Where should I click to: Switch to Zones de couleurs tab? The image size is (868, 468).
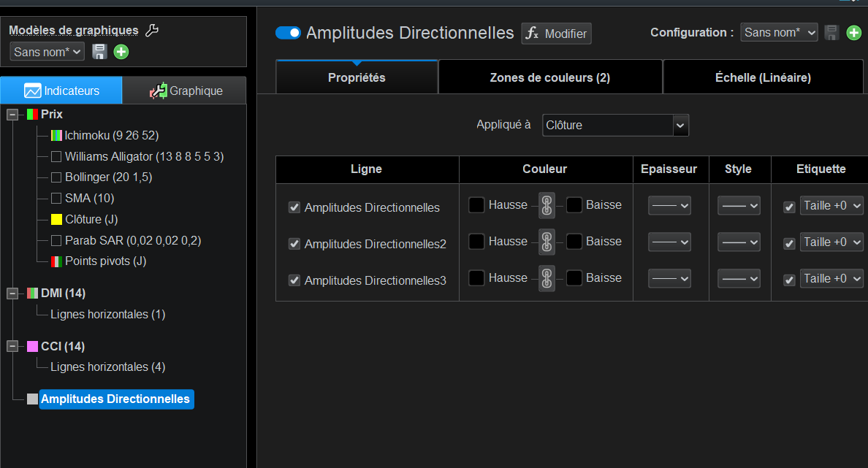[x=549, y=77]
